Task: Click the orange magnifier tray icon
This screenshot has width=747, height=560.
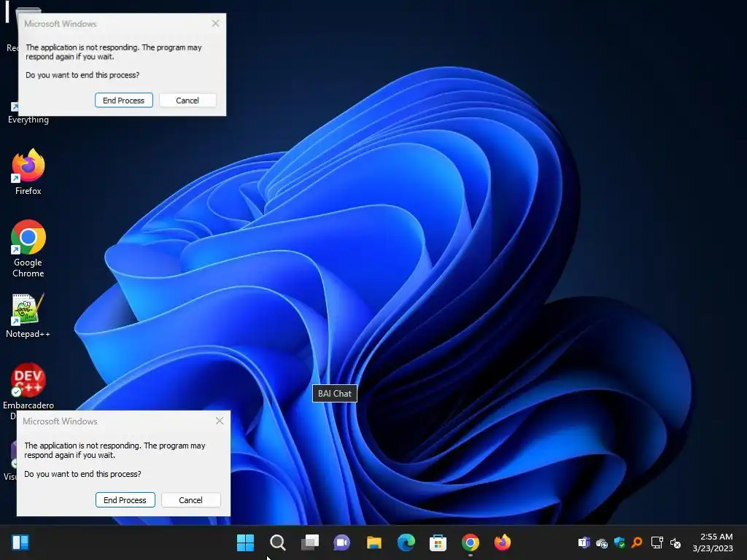Action: pos(637,542)
